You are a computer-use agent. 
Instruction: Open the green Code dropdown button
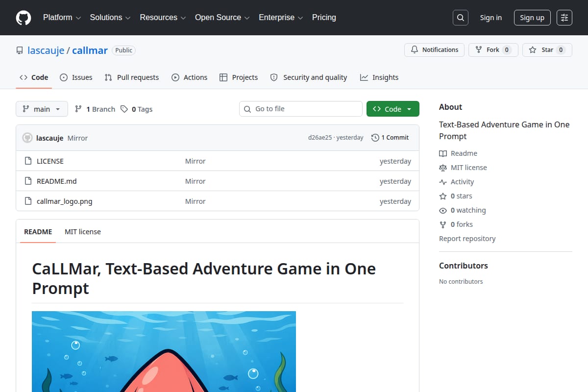[393, 109]
